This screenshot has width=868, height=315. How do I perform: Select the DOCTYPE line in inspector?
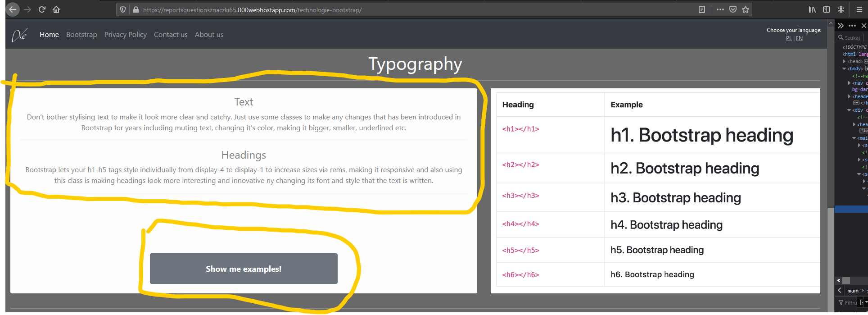854,47
